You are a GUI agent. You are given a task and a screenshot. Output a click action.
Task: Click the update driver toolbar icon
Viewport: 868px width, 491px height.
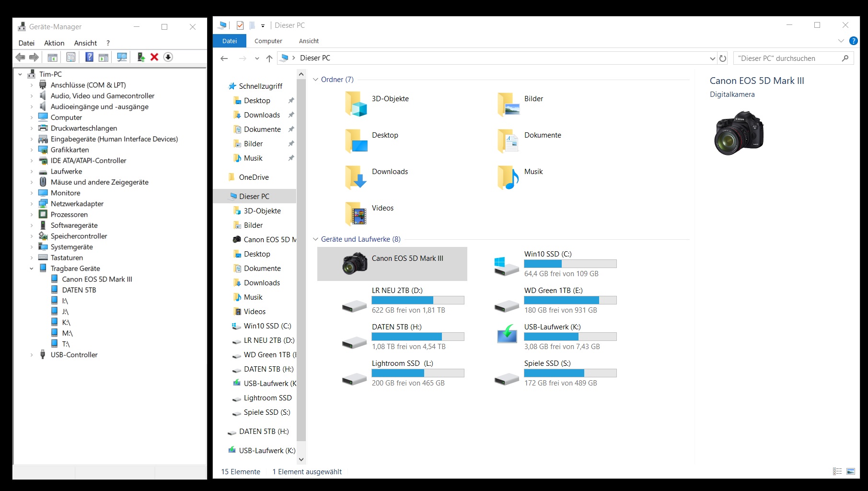pos(141,57)
